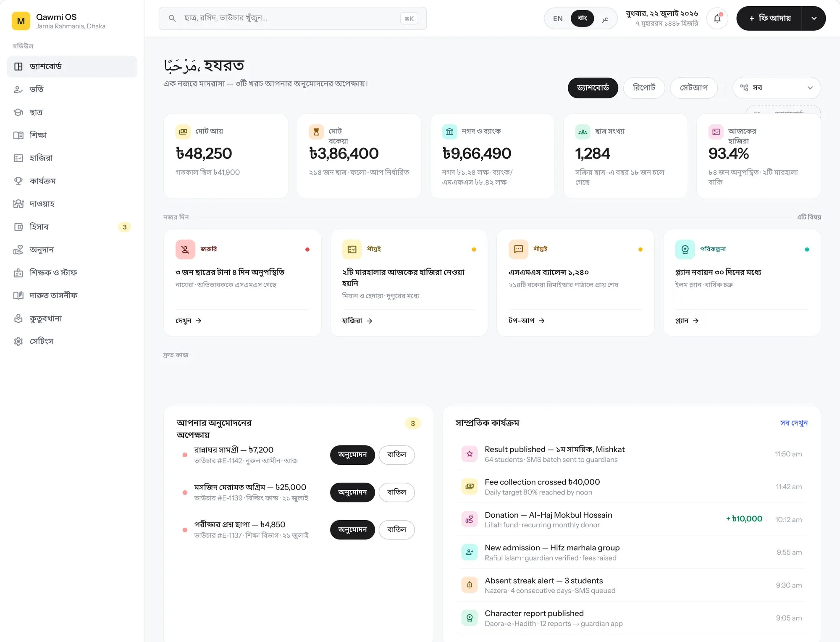Click the জরুরি absent-person alert icon

click(x=185, y=250)
